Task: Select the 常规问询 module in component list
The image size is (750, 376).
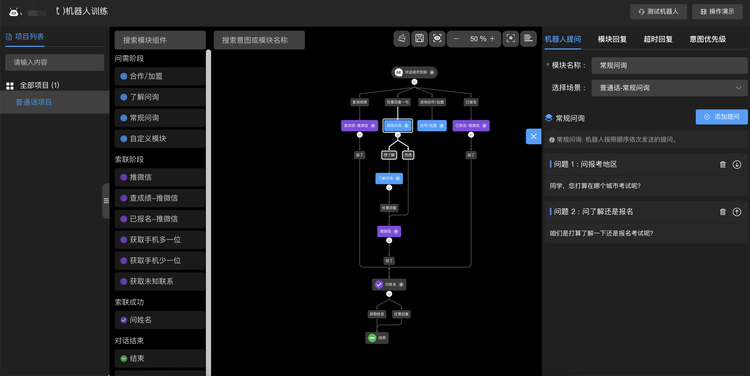Action: click(x=160, y=118)
